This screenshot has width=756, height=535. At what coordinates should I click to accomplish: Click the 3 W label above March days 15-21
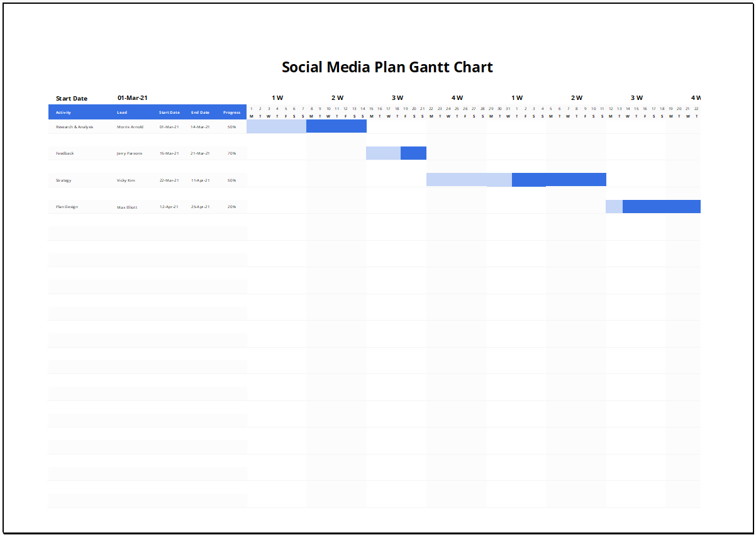397,98
